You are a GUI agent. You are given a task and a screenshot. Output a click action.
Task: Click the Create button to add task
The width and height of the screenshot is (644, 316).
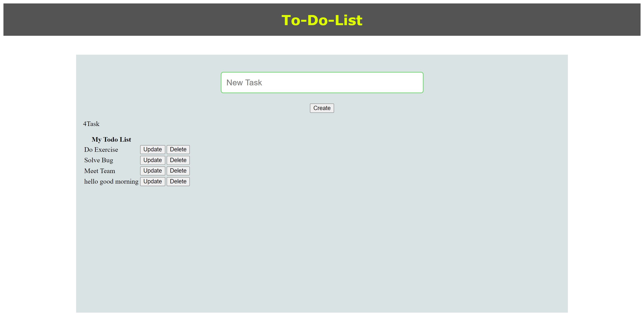click(x=322, y=108)
